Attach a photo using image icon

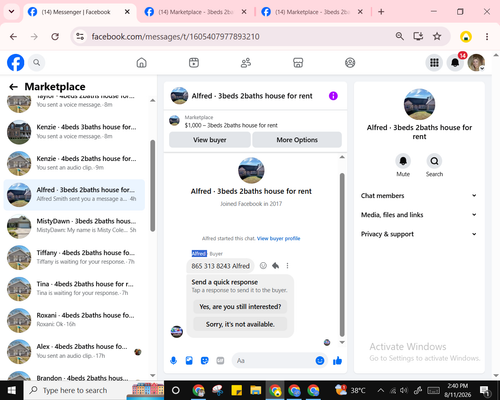pos(189,360)
